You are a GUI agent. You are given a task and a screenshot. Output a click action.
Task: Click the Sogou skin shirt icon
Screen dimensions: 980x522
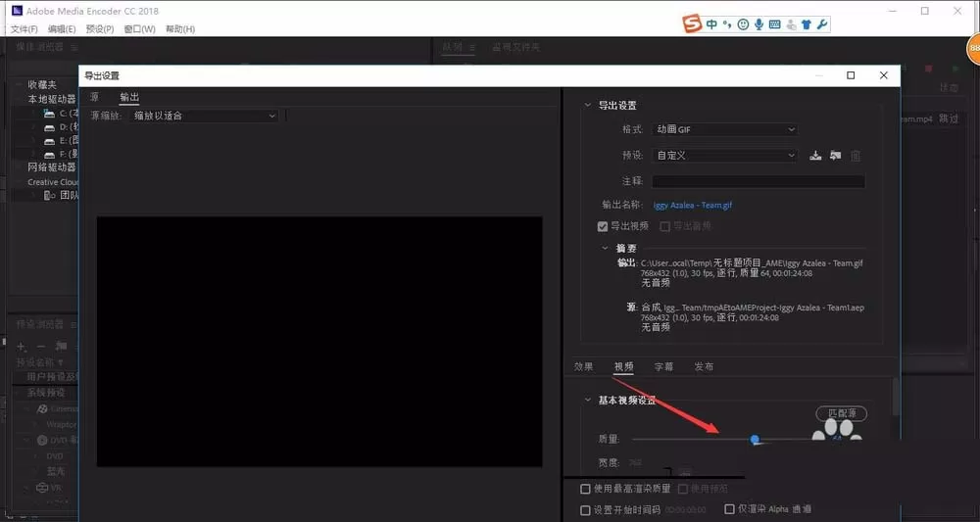click(807, 24)
